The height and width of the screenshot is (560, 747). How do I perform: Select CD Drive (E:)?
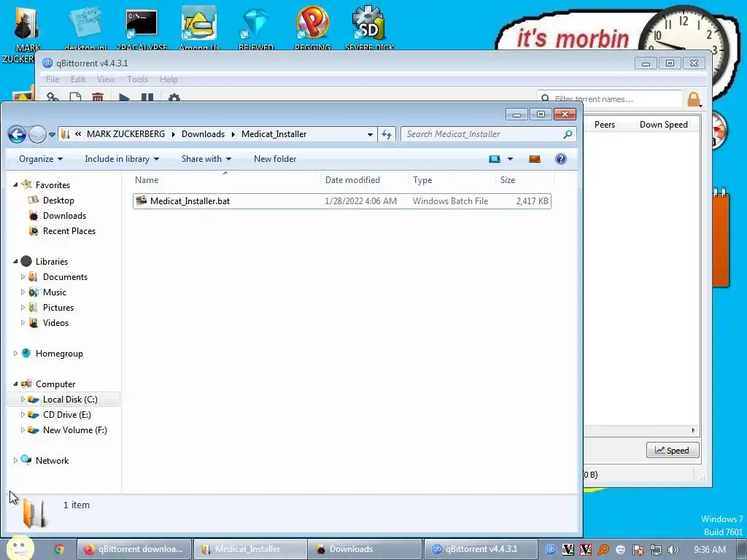pos(66,415)
